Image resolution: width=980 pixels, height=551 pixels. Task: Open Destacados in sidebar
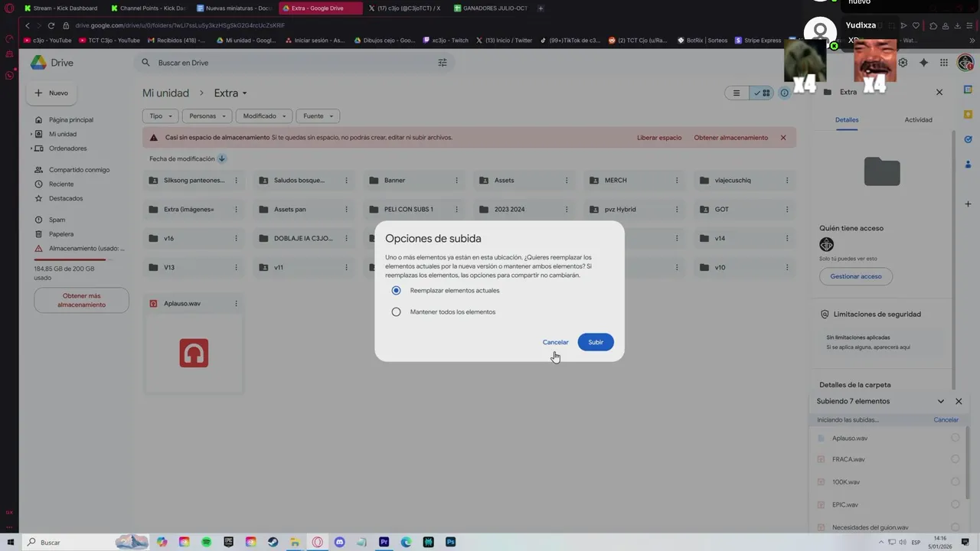pyautogui.click(x=66, y=198)
